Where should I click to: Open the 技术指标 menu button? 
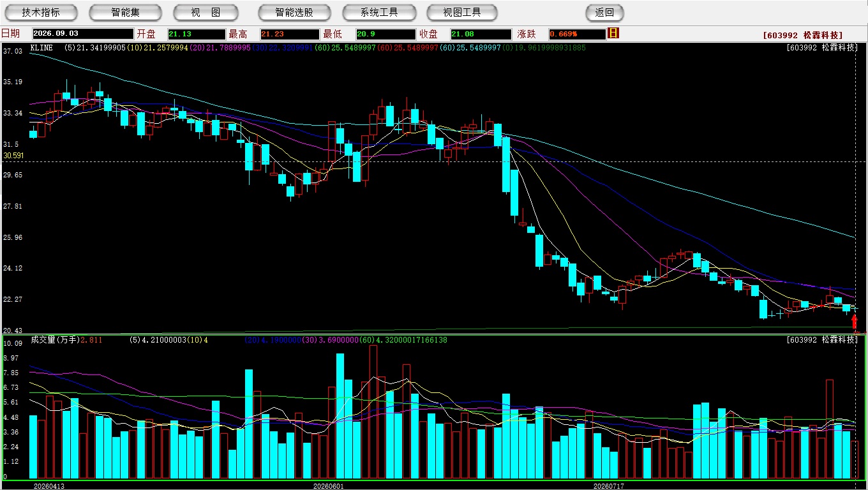click(41, 12)
